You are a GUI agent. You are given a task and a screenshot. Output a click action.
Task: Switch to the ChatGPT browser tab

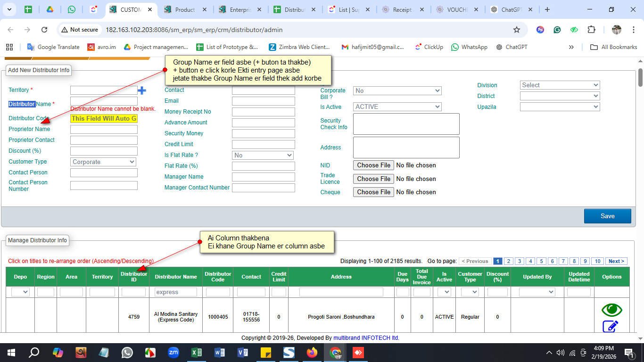(x=512, y=9)
